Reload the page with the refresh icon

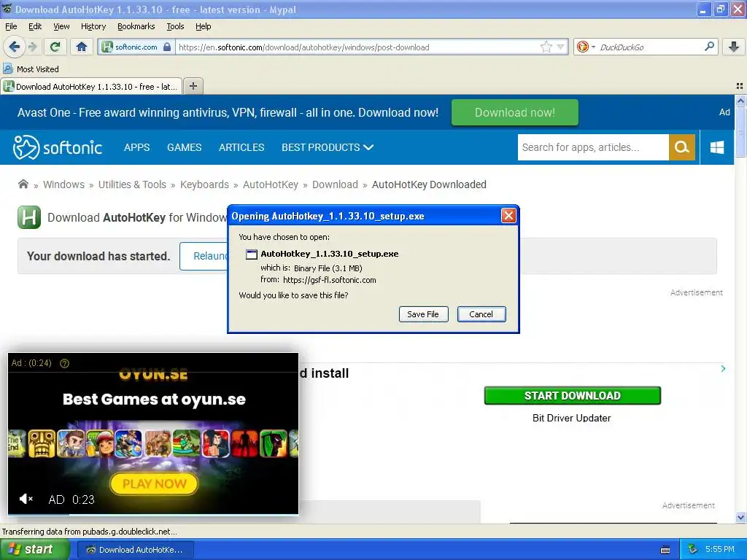click(x=55, y=47)
